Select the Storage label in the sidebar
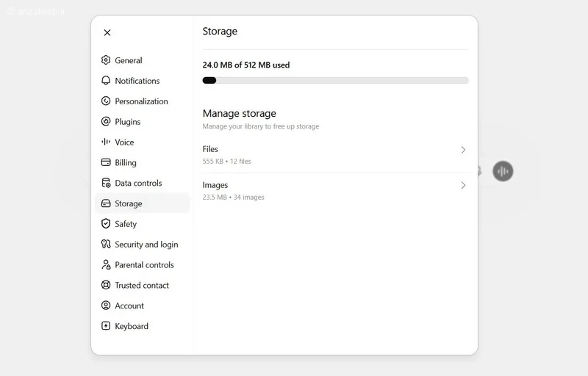Screen dimensions: 588x376 [x=128, y=203]
